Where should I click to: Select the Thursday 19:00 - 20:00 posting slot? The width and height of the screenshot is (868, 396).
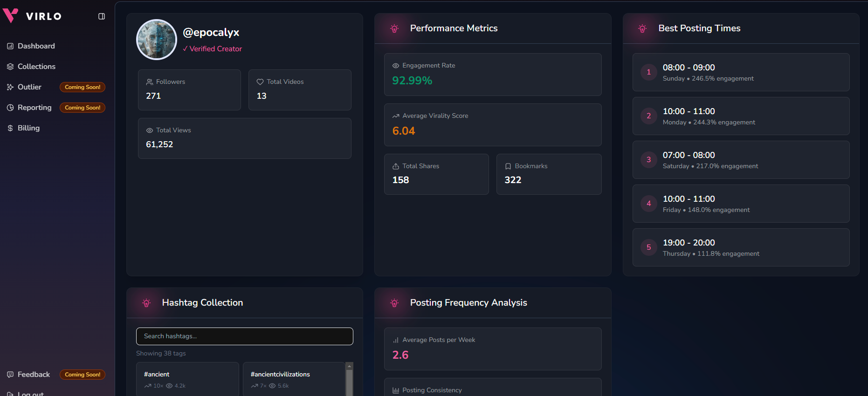click(x=741, y=247)
